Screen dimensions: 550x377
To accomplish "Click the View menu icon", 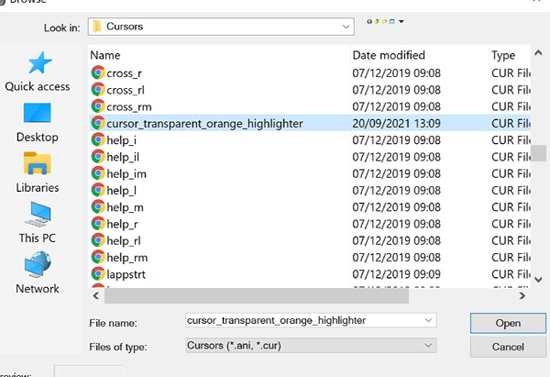I will (392, 21).
